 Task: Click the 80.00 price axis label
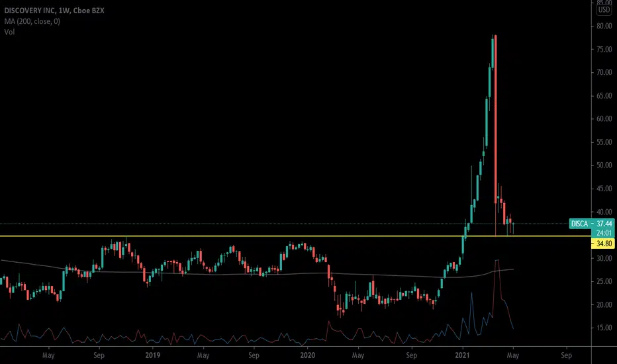click(604, 26)
